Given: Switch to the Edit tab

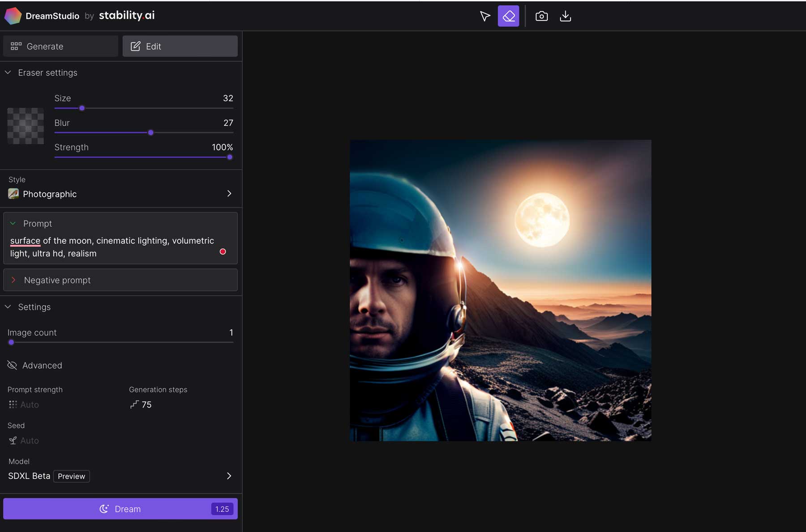Looking at the screenshot, I should pos(180,46).
